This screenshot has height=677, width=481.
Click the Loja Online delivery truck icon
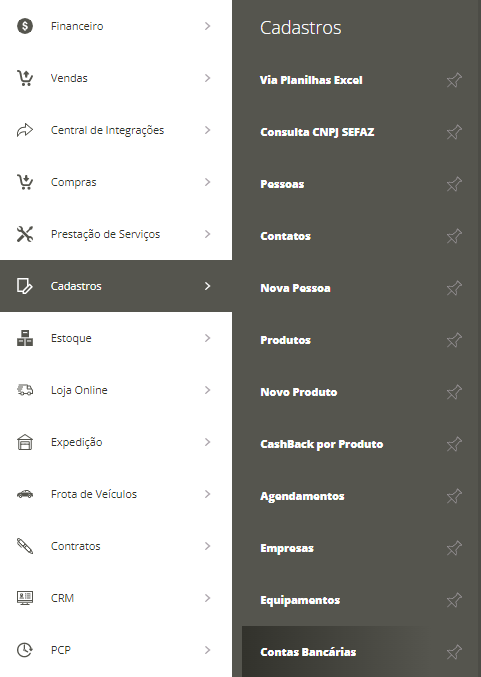click(25, 390)
